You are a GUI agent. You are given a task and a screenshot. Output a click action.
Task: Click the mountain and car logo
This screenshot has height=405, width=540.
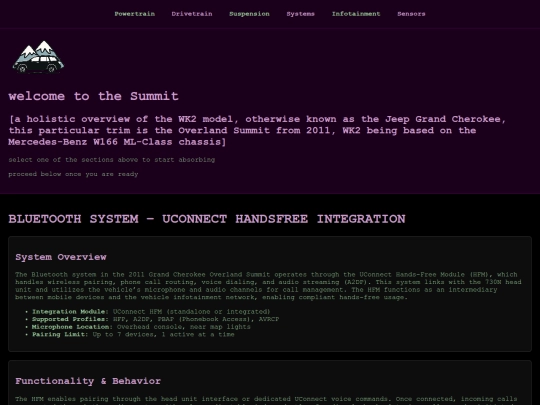pos(38,57)
